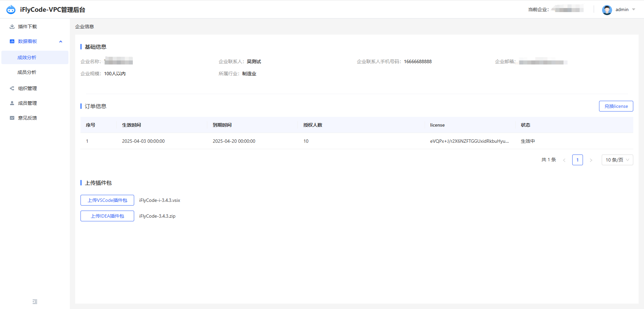Open the 10 条/页 page size dropdown

click(617, 160)
